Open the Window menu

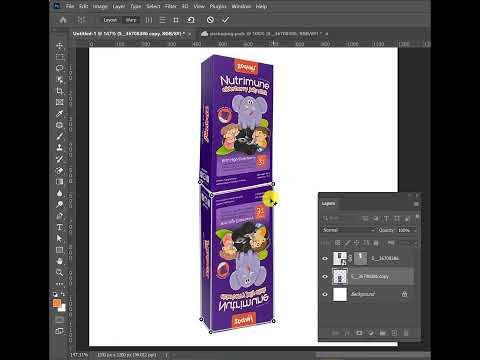coord(241,6)
